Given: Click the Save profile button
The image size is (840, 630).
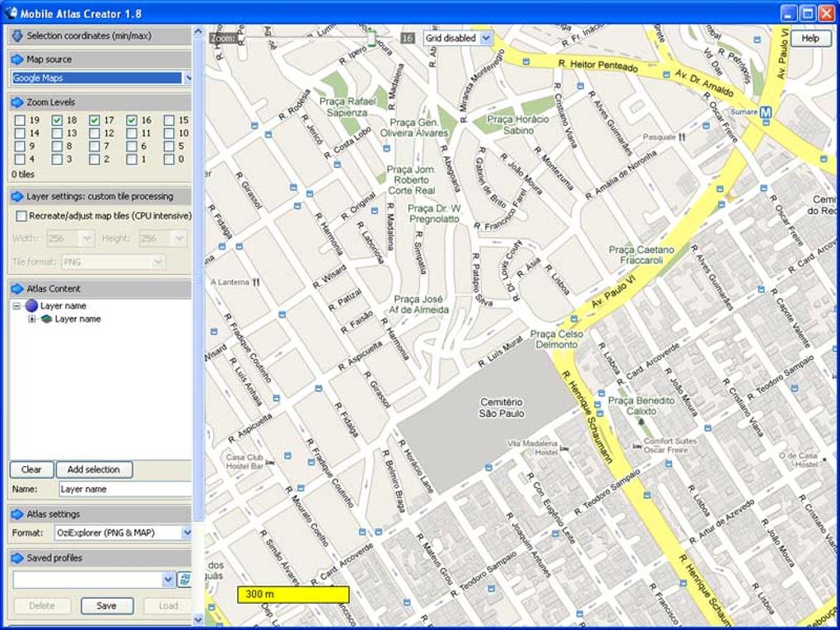Looking at the screenshot, I should (106, 606).
